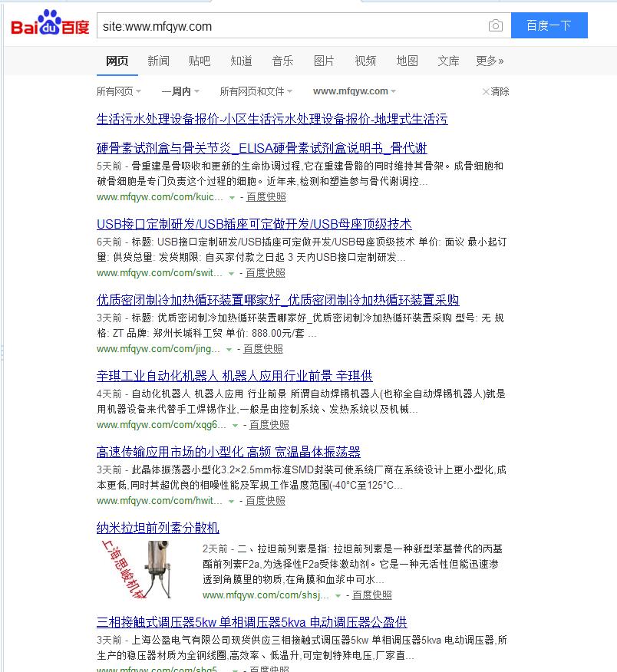The image size is (617, 672).
Task: Expand arrow beside www.mfqyw.com/com/swit... URL
Action: (x=231, y=273)
